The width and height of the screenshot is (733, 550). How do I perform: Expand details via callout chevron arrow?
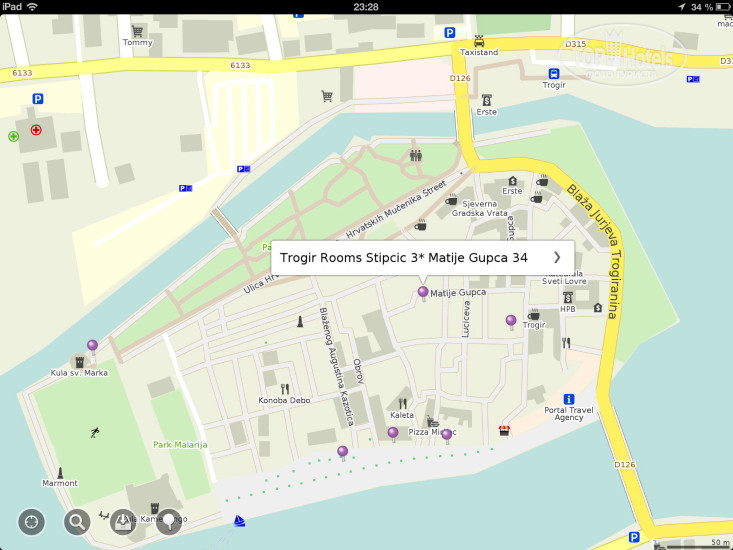pyautogui.click(x=557, y=257)
